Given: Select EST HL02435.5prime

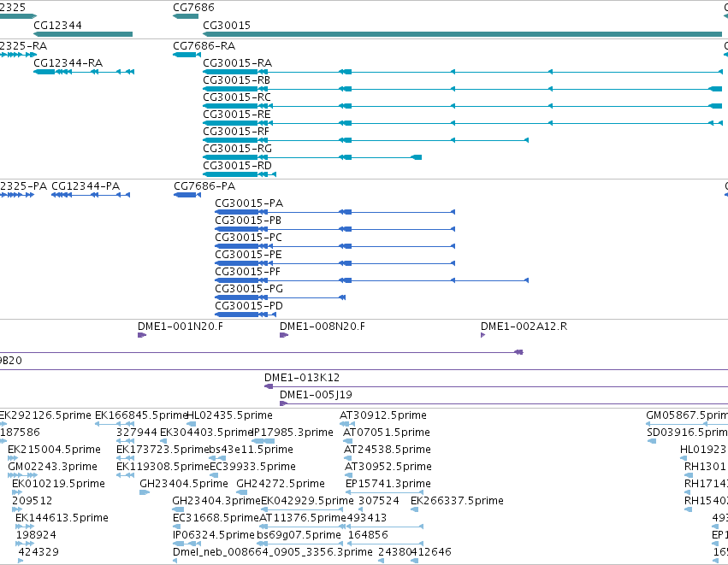Looking at the screenshot, I should (x=229, y=415).
